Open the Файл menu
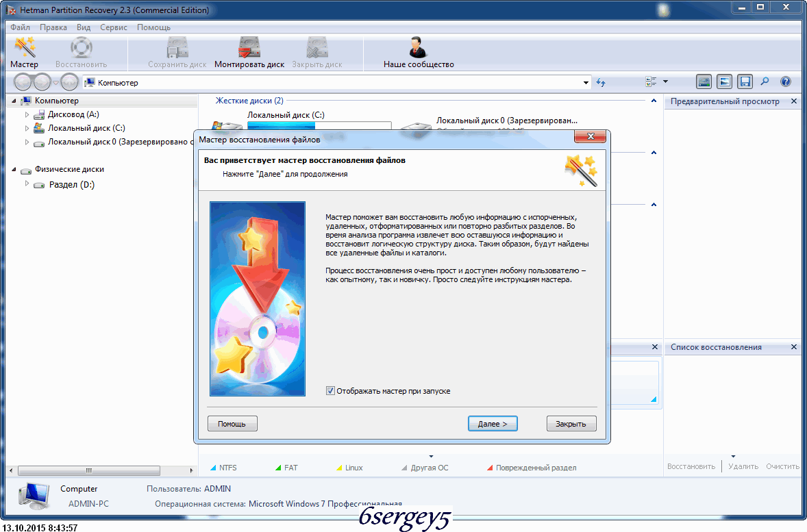Viewport: 807px width, 532px height. click(x=20, y=27)
